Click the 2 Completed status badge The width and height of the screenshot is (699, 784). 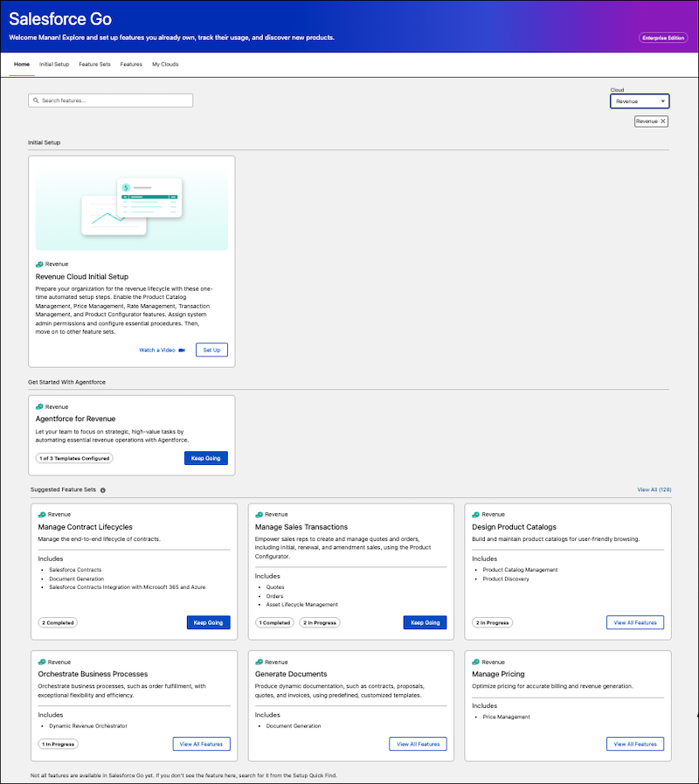[58, 622]
